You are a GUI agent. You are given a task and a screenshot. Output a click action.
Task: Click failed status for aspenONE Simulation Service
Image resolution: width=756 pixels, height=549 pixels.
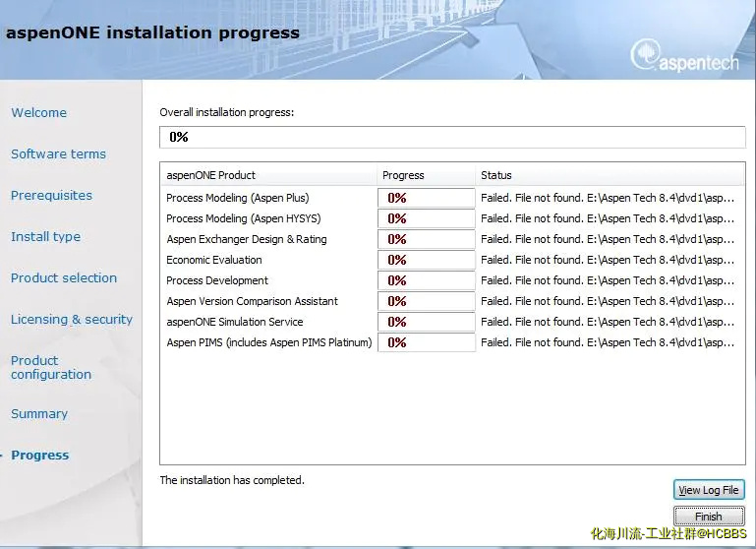608,322
